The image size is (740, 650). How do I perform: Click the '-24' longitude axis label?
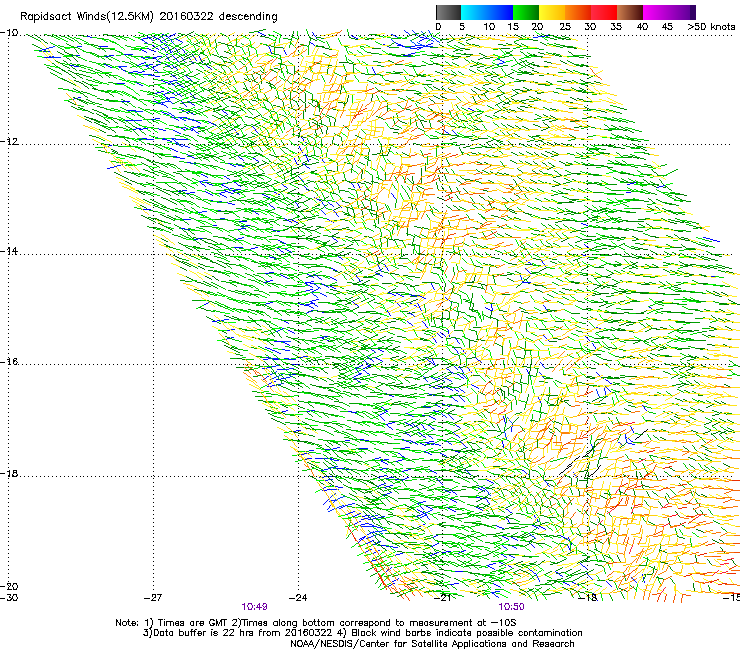coord(298,598)
